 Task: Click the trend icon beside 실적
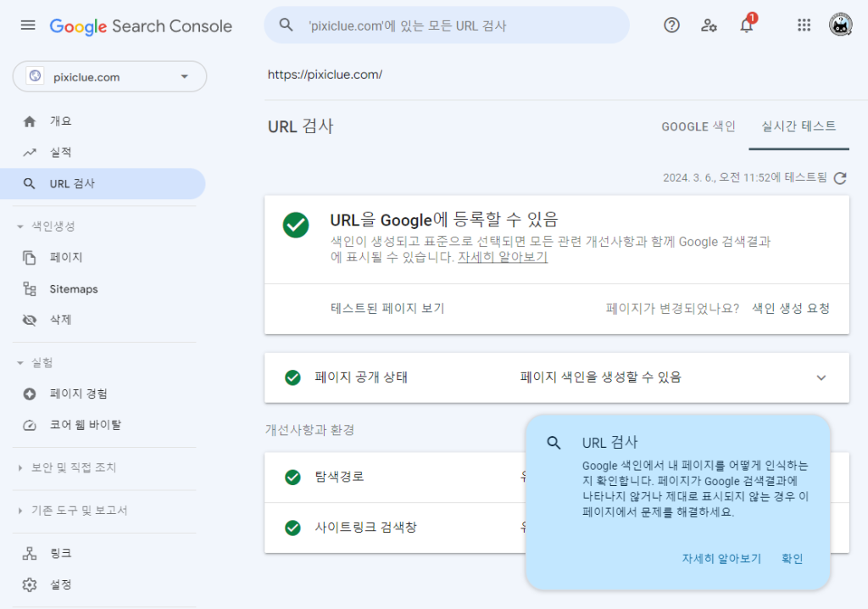[30, 153]
